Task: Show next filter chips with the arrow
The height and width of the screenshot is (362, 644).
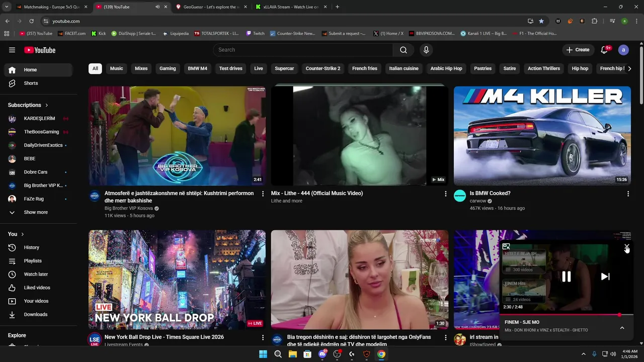Action: (629, 68)
